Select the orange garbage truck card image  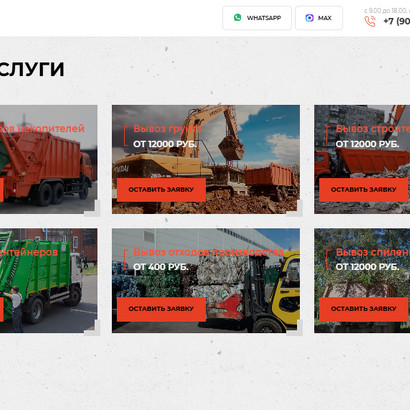(49, 159)
